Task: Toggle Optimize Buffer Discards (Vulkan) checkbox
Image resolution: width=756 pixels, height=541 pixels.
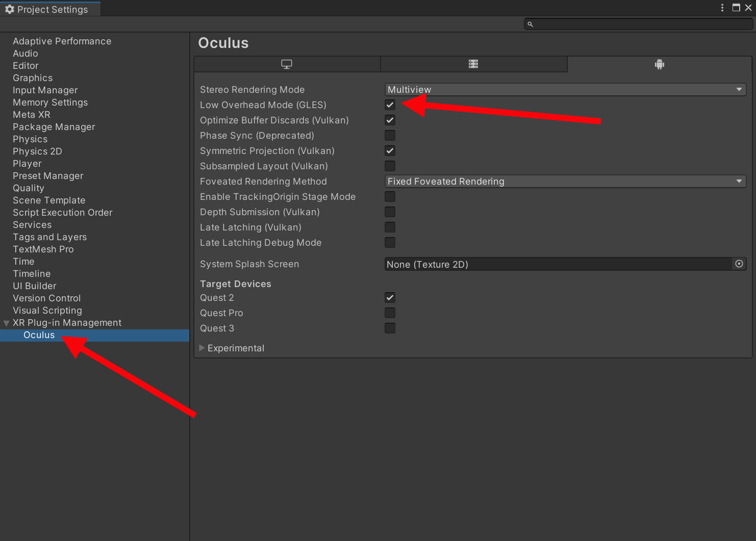Action: (x=390, y=120)
